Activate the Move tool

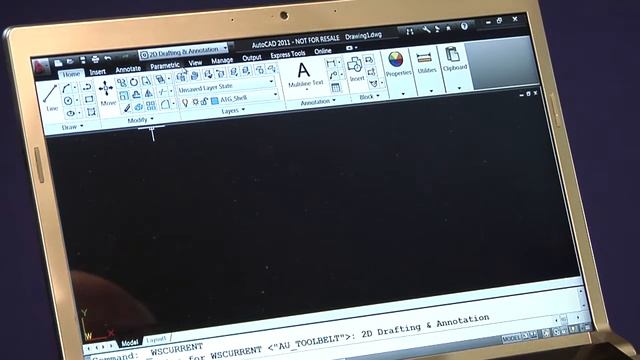(106, 93)
